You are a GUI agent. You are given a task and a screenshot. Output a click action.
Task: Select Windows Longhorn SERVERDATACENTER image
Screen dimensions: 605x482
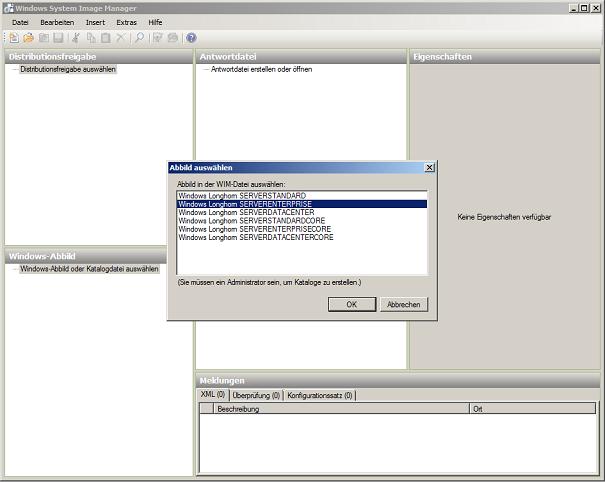coord(302,212)
